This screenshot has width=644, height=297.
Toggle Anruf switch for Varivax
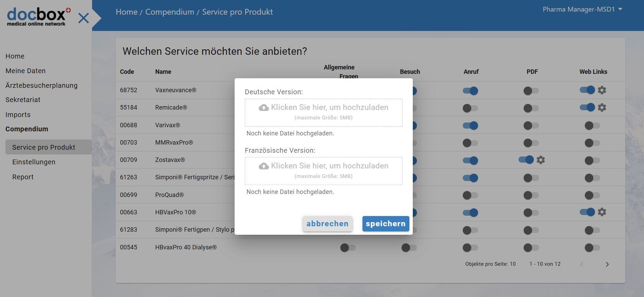point(470,126)
